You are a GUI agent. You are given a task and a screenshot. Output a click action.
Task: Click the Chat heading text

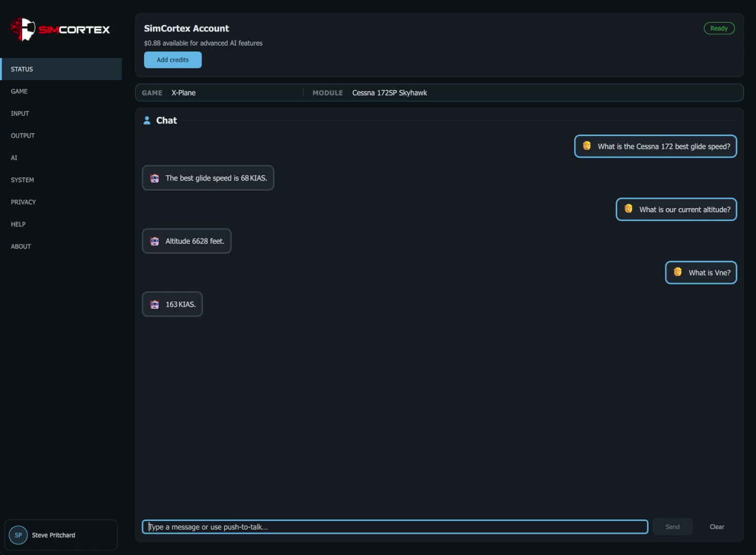[167, 120]
